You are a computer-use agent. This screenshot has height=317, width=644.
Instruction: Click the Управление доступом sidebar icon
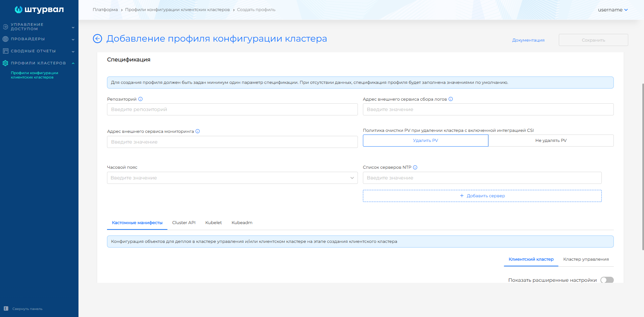pyautogui.click(x=5, y=27)
